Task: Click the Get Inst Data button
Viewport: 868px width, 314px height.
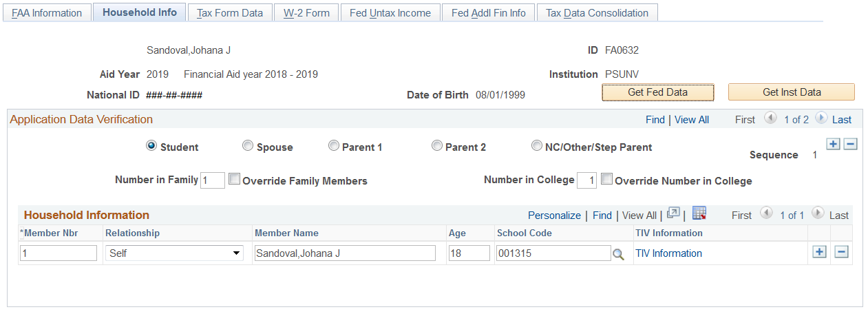Action: (791, 92)
